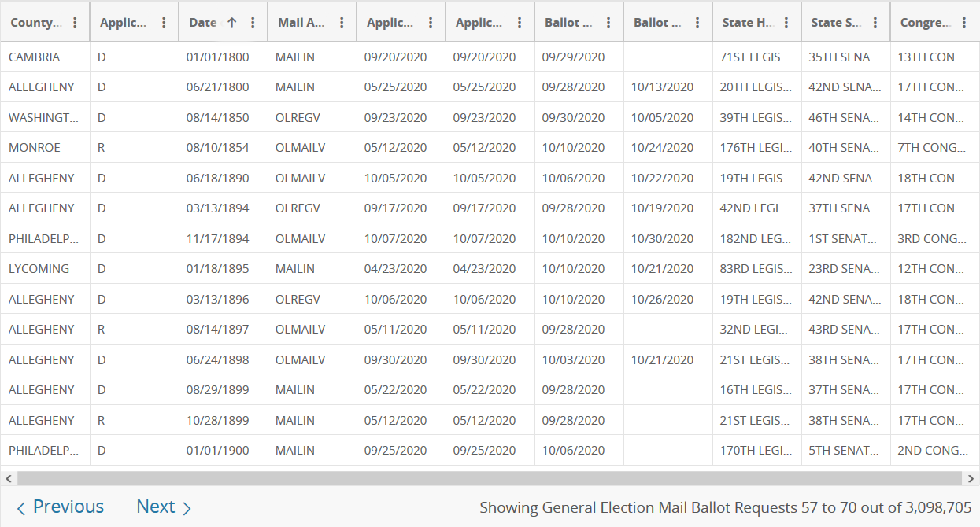The image size is (980, 527).
Task: Click the Date column sort arrow
Action: [231, 23]
